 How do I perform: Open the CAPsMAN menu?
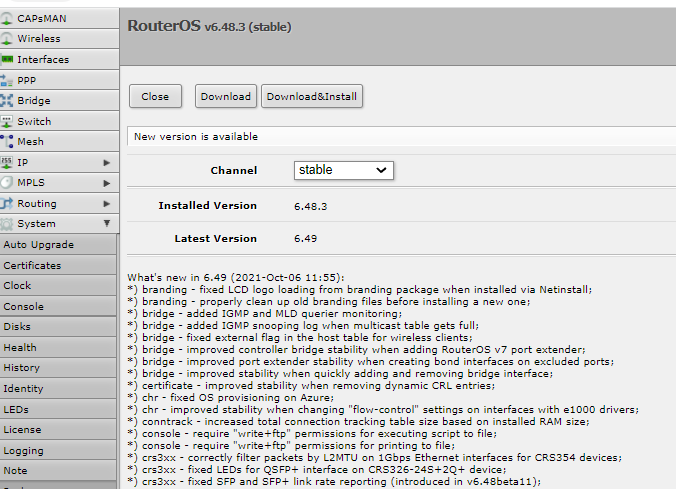click(x=59, y=19)
